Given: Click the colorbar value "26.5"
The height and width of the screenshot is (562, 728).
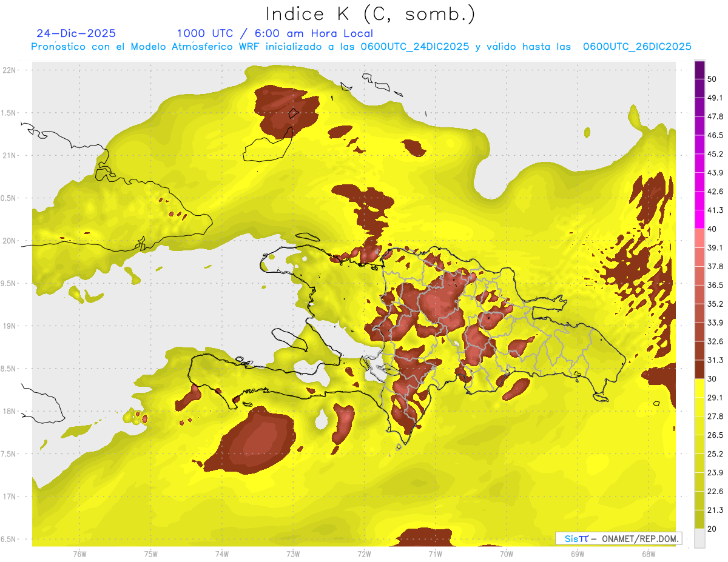Looking at the screenshot, I should pos(715,435).
